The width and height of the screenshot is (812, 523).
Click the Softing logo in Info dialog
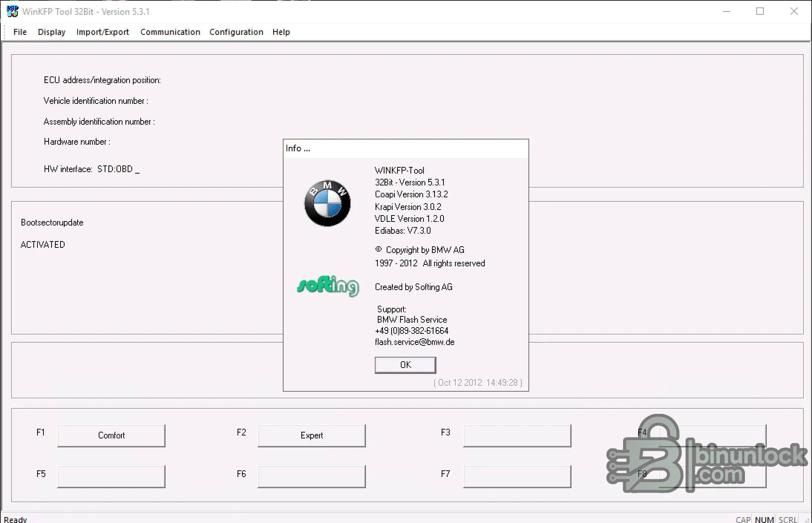coord(328,286)
